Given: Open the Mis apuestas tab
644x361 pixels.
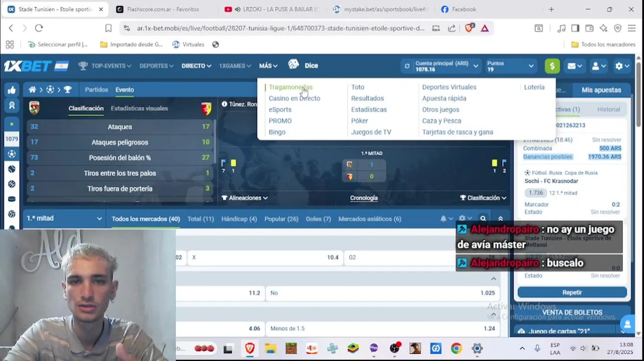Looking at the screenshot, I should pos(601,90).
